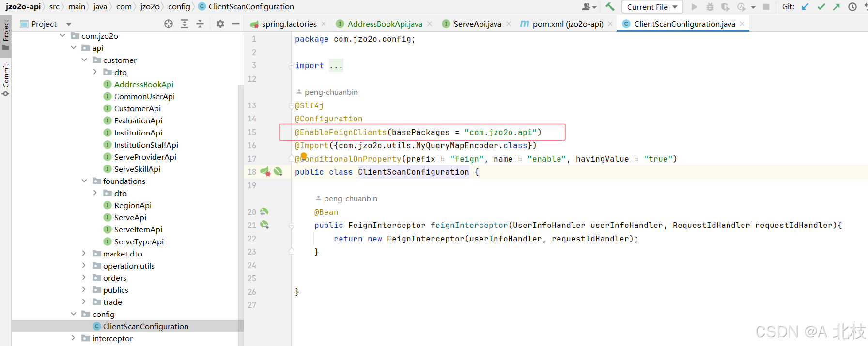Click the Build Project hammer icon
The height and width of the screenshot is (346, 868).
click(x=610, y=7)
